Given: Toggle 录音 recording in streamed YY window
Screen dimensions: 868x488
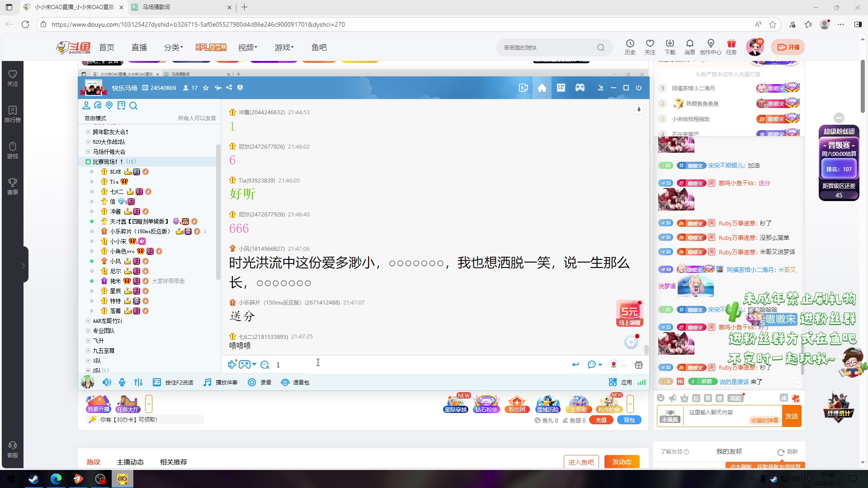Looking at the screenshot, I should (259, 382).
